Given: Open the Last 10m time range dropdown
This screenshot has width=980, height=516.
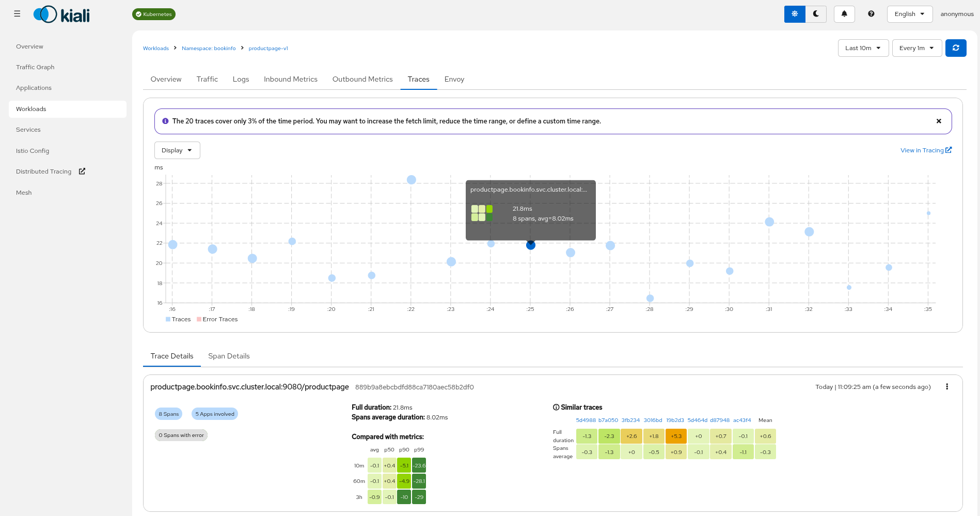Looking at the screenshot, I should pos(863,48).
